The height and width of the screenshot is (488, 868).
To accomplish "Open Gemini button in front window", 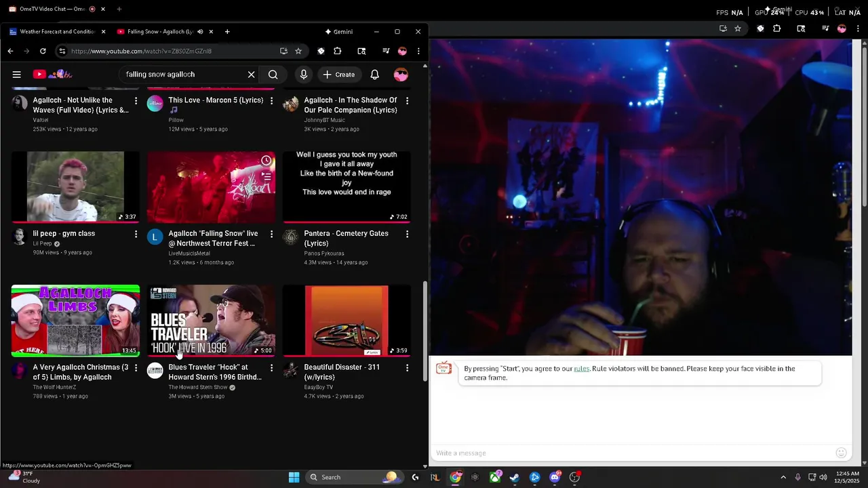I will [x=339, y=32].
